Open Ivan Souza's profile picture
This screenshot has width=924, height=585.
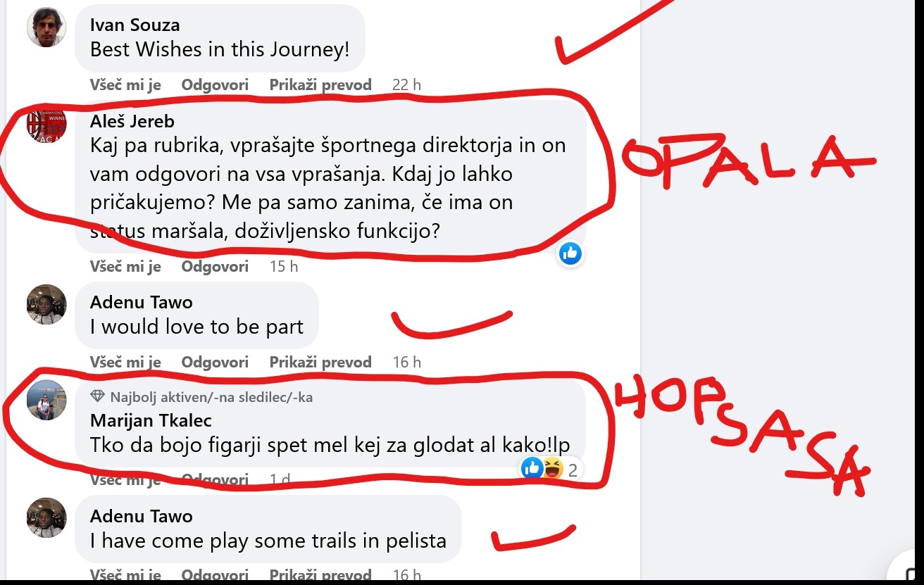click(46, 27)
